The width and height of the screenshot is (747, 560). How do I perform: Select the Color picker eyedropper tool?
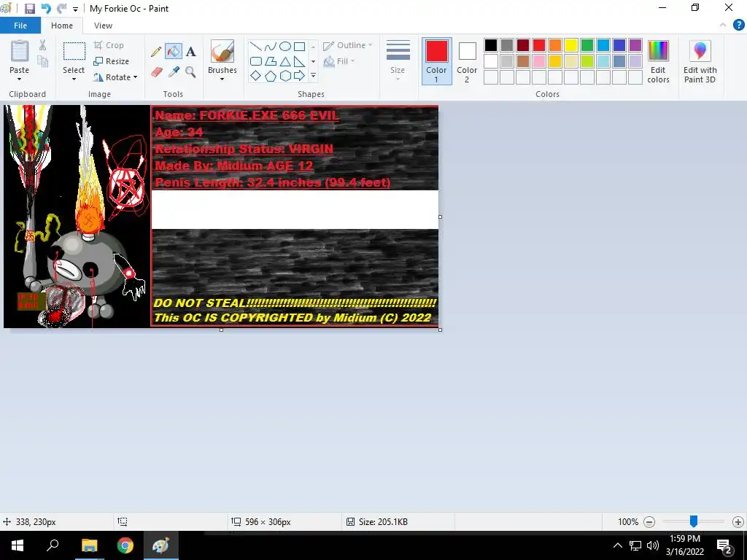(174, 72)
